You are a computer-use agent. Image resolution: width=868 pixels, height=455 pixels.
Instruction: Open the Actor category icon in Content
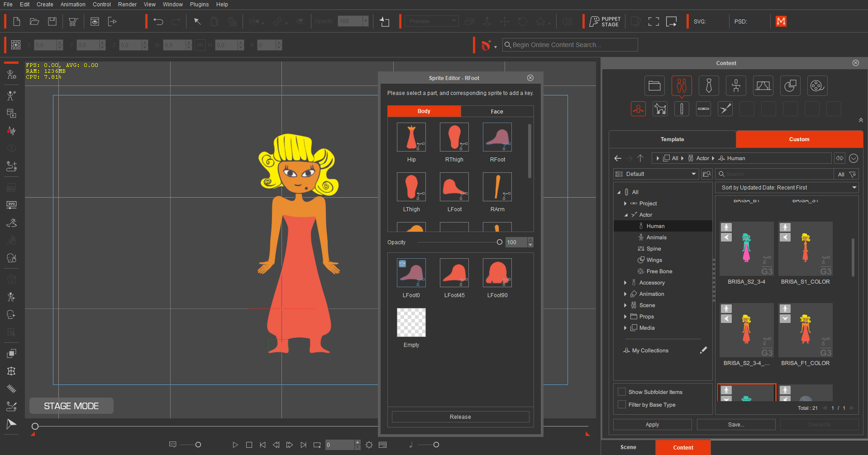(x=682, y=85)
